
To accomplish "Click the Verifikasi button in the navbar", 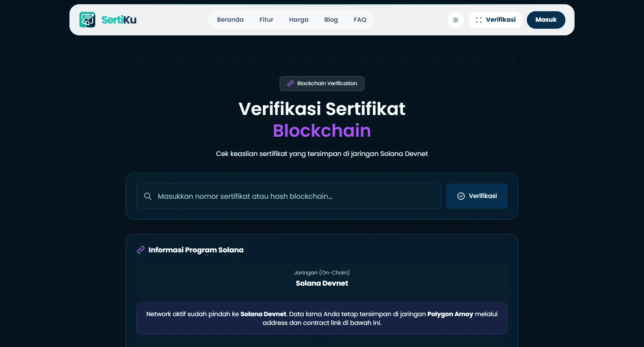I will click(x=496, y=20).
